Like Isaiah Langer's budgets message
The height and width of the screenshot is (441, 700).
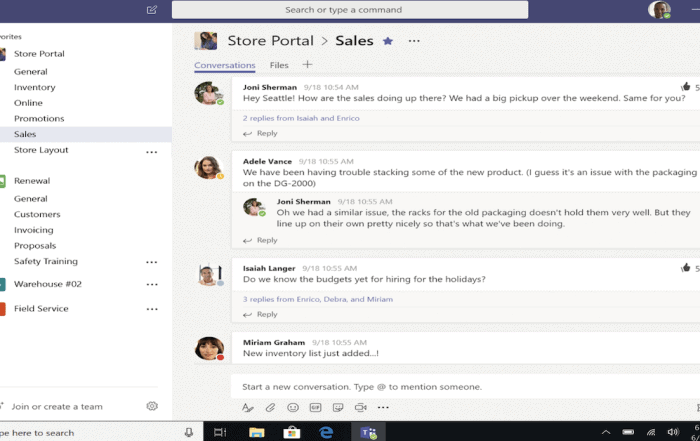pos(686,267)
